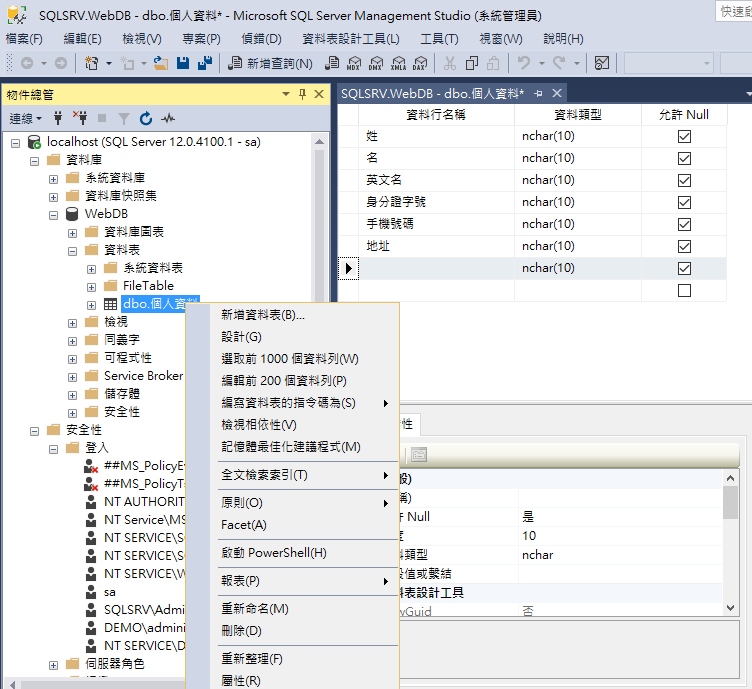Image resolution: width=752 pixels, height=689 pixels.
Task: Click the Refresh icon in Object Explorer
Action: pyautogui.click(x=146, y=118)
